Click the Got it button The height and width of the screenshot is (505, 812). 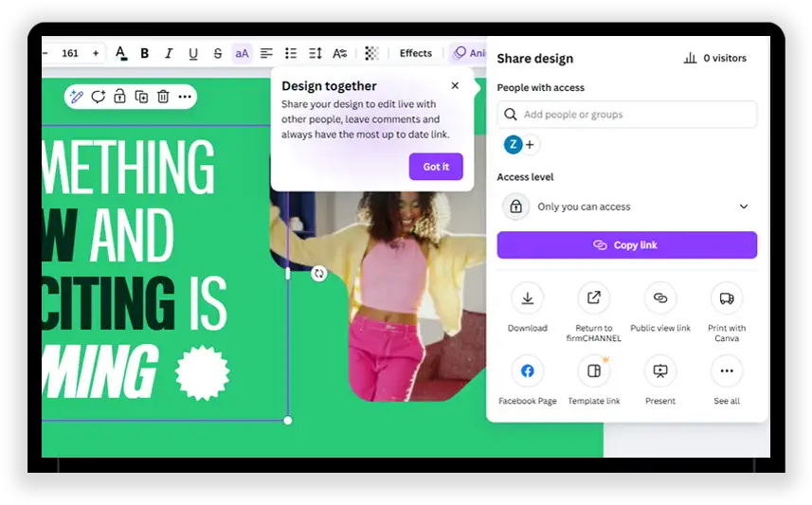(x=436, y=167)
